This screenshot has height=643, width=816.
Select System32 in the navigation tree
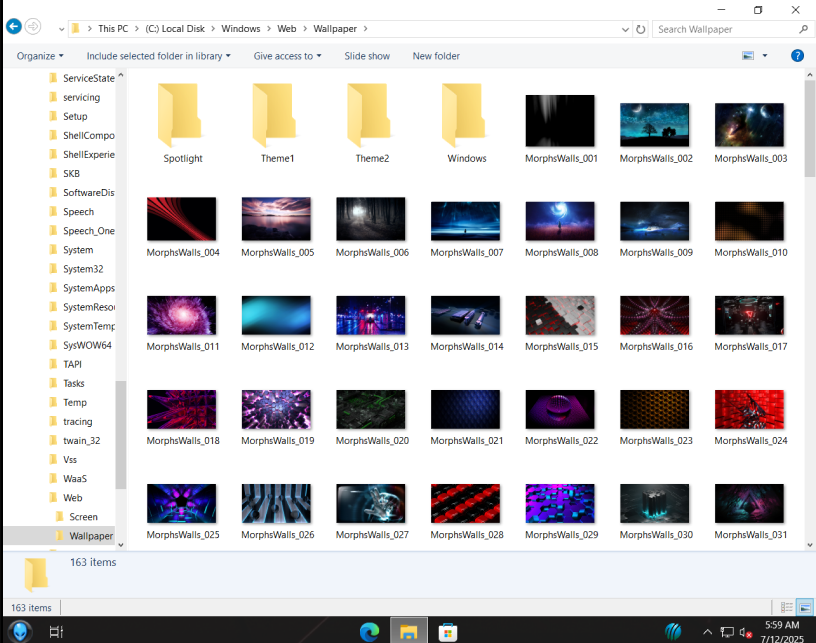83,269
